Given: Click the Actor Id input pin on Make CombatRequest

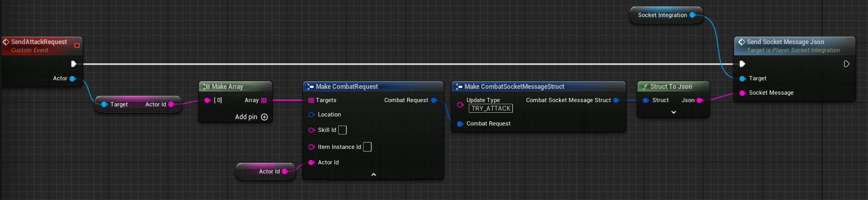Looking at the screenshot, I should pyautogui.click(x=312, y=162).
